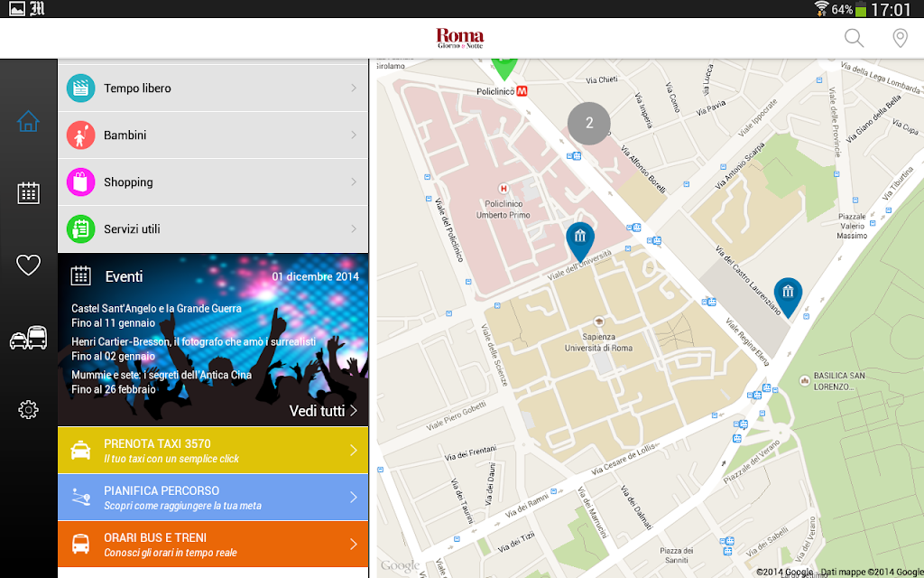Tap the date 01 dicembre 2014
Screen dimensions: 924x578
coord(315,276)
